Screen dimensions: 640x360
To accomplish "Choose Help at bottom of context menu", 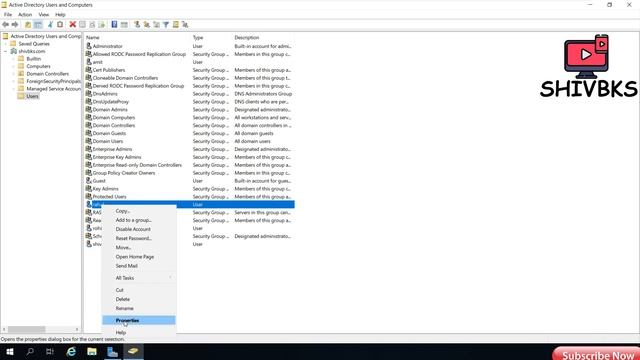I will click(x=139, y=333).
